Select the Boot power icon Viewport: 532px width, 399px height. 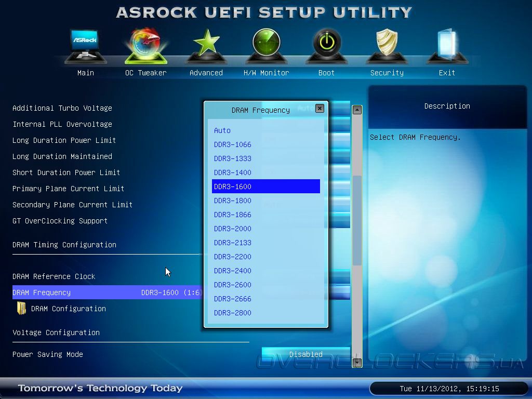[x=327, y=46]
